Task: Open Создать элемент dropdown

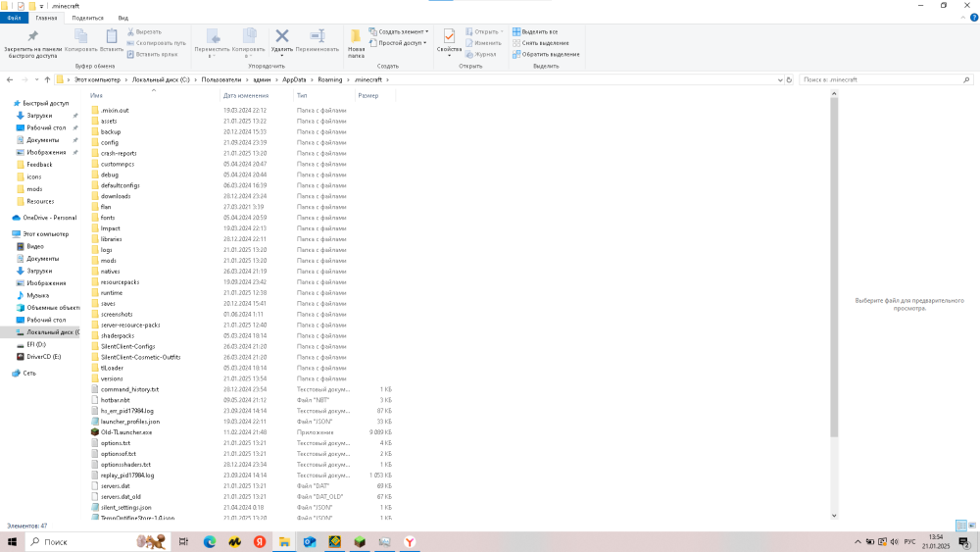Action: (x=399, y=32)
